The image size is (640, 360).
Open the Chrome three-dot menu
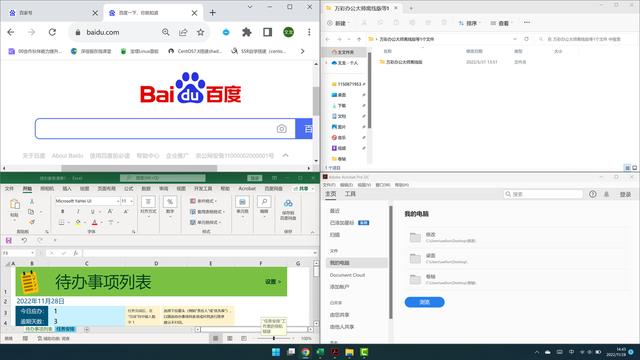point(309,32)
